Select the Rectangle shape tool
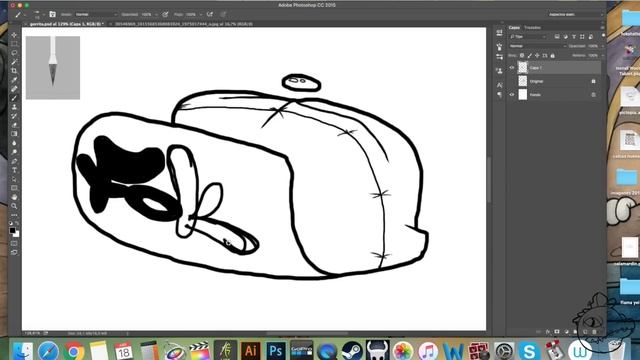This screenshot has height=360, width=640. [14, 188]
